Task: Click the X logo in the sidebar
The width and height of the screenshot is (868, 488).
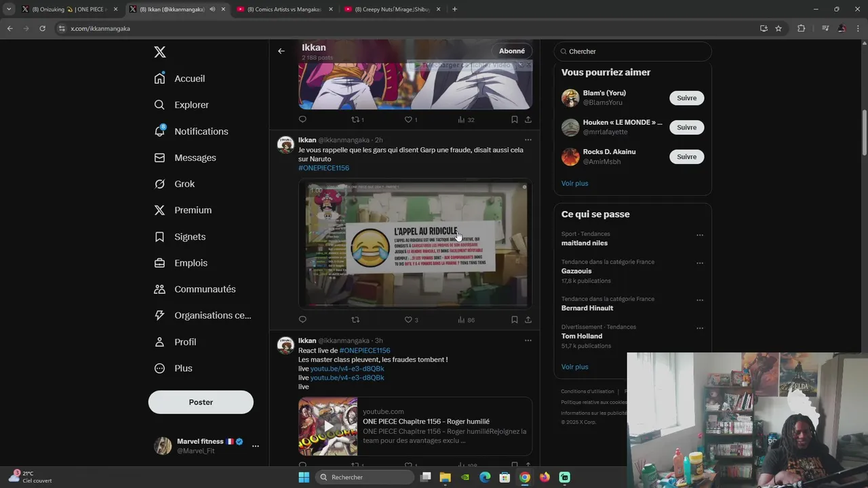Action: 159,52
